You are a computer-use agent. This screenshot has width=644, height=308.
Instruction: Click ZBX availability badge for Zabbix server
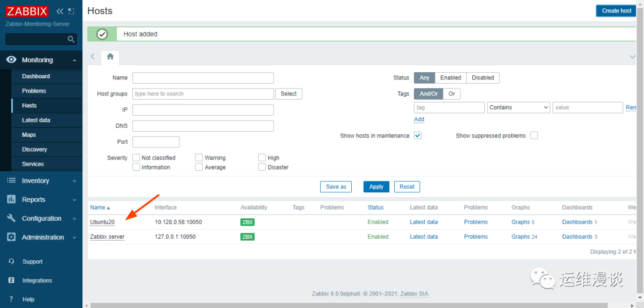pos(247,237)
